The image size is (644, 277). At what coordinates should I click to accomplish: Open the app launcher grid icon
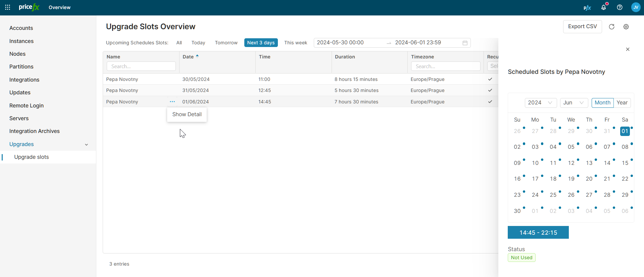7,7
